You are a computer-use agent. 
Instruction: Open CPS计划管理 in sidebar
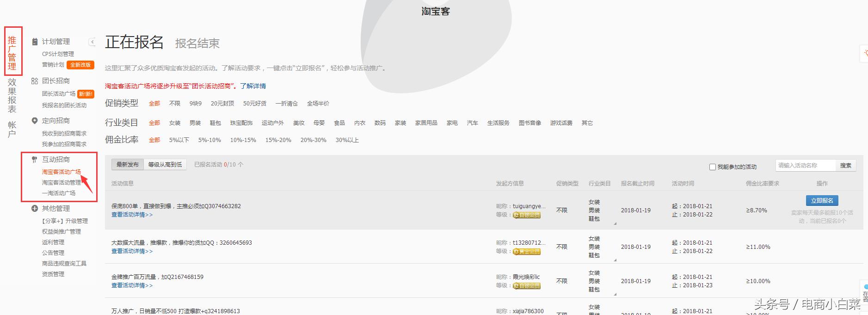point(58,54)
